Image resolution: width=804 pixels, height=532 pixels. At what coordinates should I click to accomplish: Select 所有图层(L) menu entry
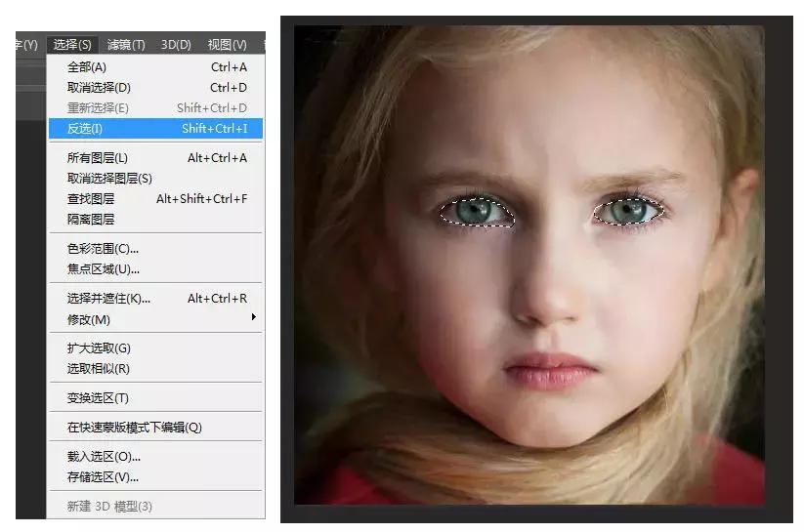pos(156,158)
